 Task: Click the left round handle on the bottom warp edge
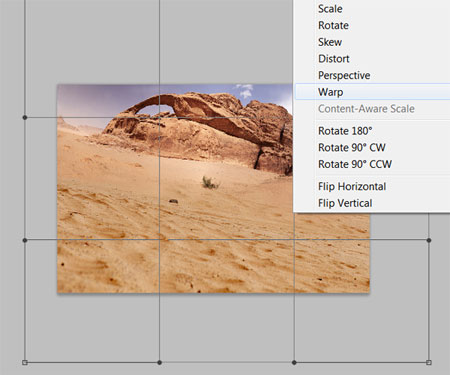coord(160,362)
